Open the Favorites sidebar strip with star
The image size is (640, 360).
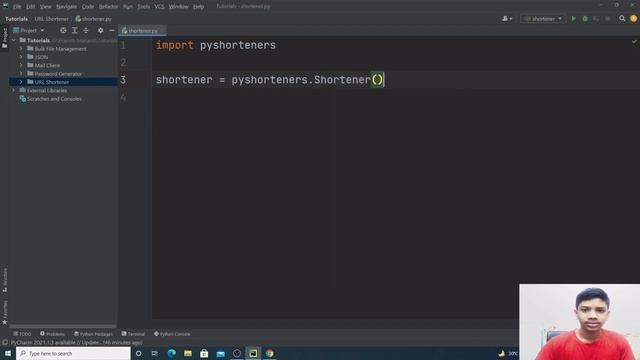pos(4,313)
